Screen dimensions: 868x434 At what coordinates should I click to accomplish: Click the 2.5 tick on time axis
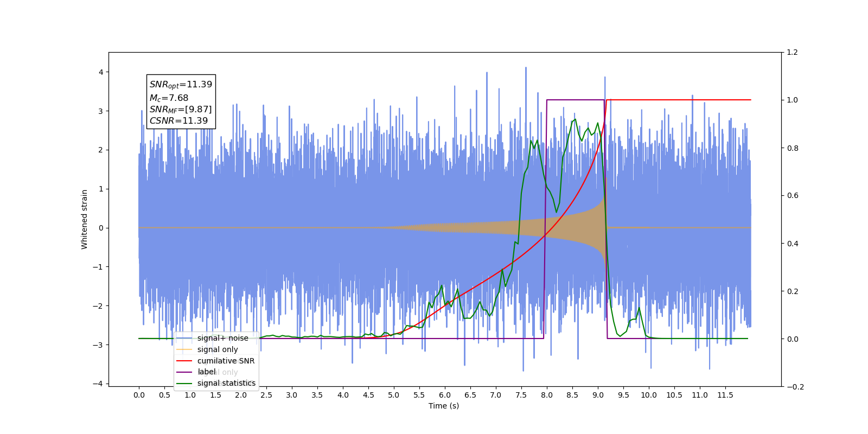coord(266,395)
